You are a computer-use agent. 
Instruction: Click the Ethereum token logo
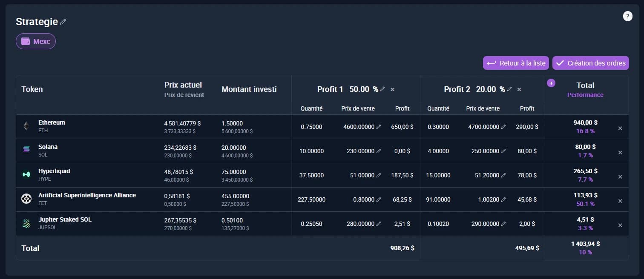click(x=26, y=126)
